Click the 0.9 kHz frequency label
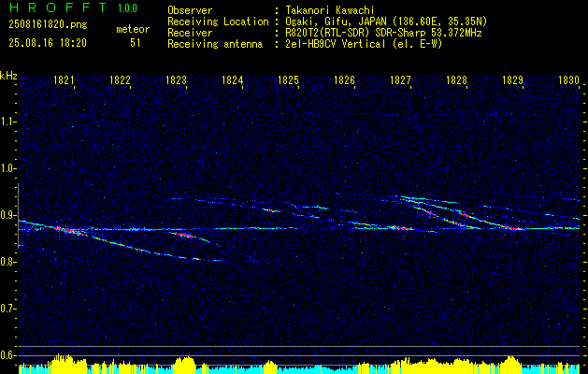This screenshot has width=588, height=374. tap(7, 215)
